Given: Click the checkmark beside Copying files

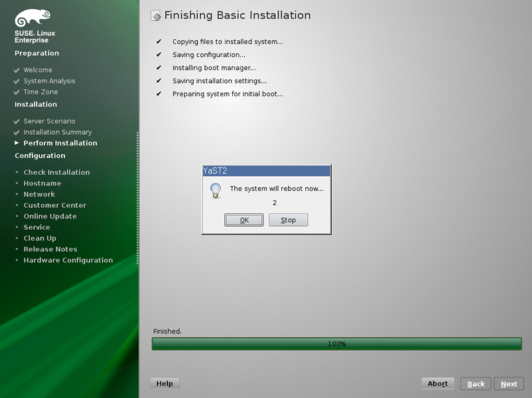Looking at the screenshot, I should (x=159, y=41).
